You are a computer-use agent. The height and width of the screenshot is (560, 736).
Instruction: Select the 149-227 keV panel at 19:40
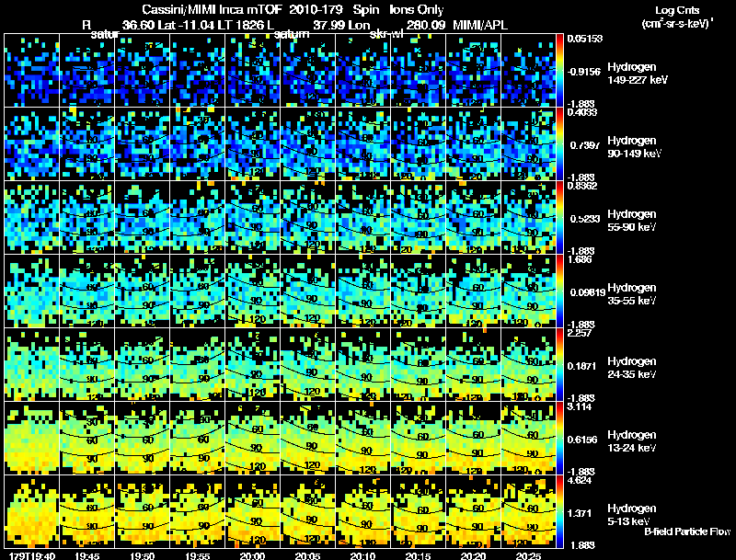pyautogui.click(x=32, y=70)
